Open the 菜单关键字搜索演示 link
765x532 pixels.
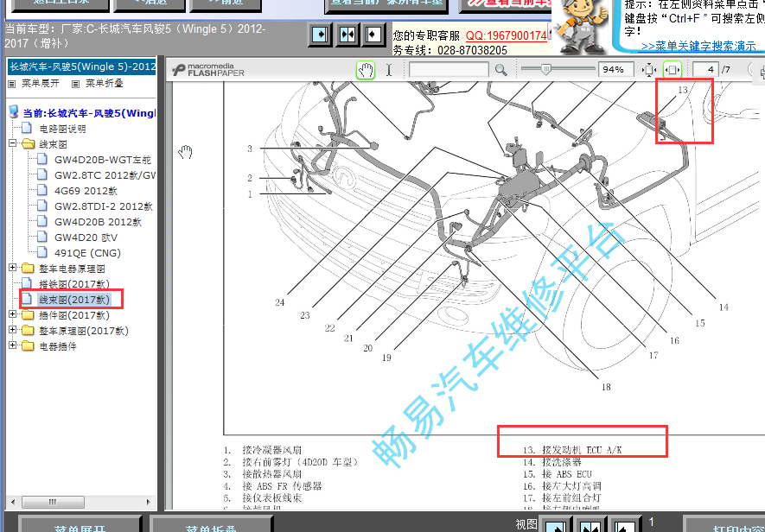click(698, 47)
